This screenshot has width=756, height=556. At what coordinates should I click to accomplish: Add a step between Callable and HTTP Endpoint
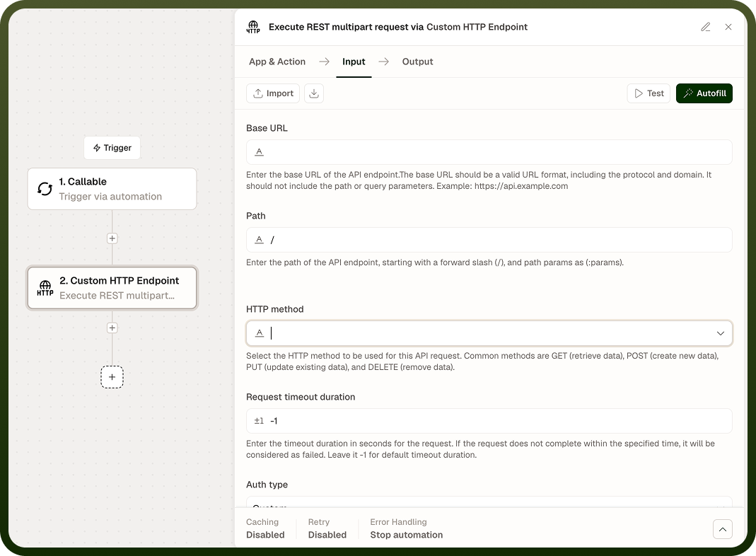pos(112,238)
